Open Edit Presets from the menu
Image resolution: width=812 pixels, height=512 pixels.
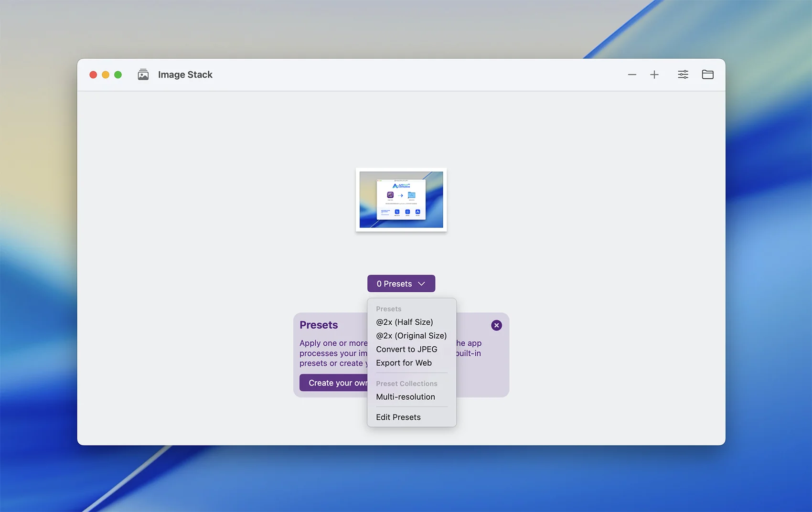[x=398, y=417]
